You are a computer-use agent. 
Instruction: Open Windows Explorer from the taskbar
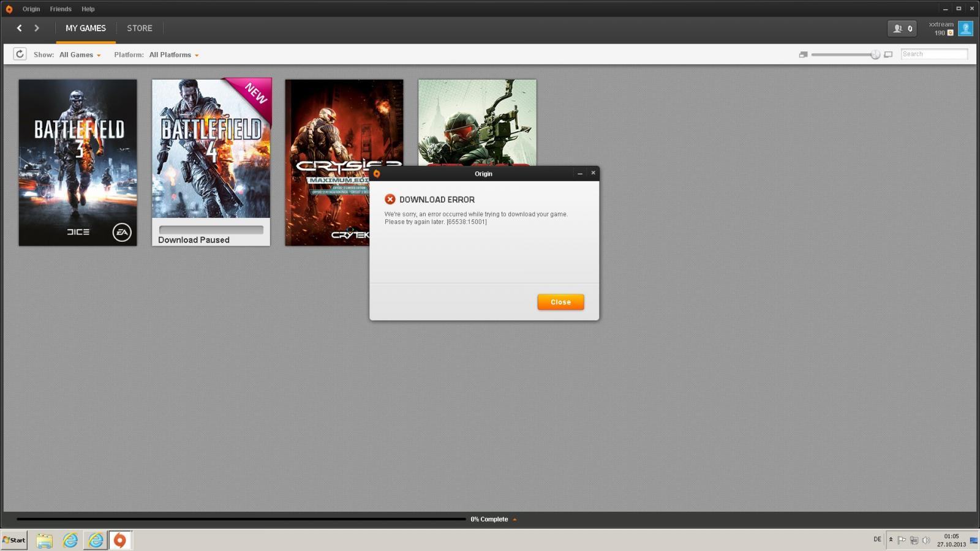pos(44,540)
